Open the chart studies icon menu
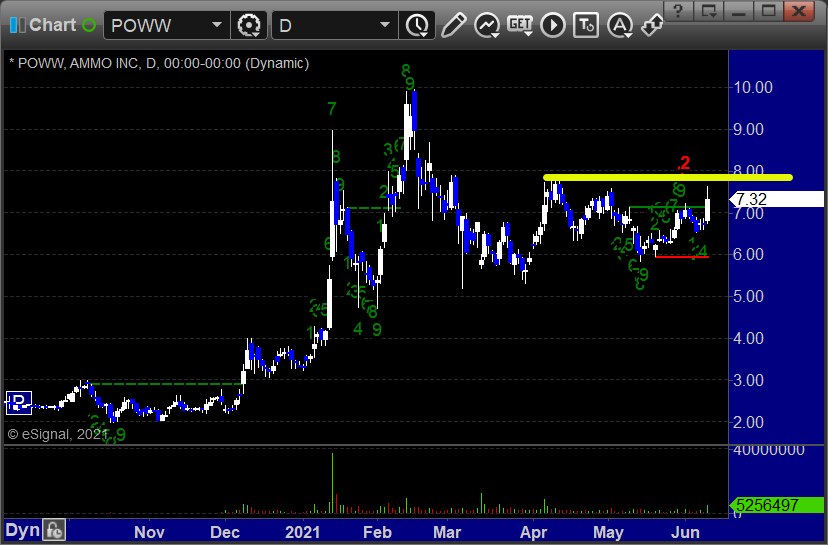 [x=487, y=25]
